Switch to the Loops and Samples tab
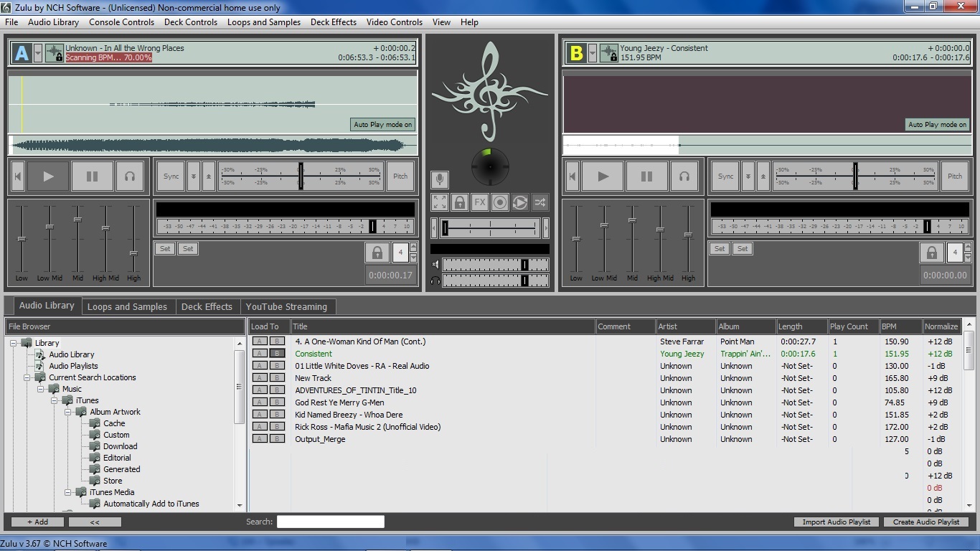 tap(128, 306)
